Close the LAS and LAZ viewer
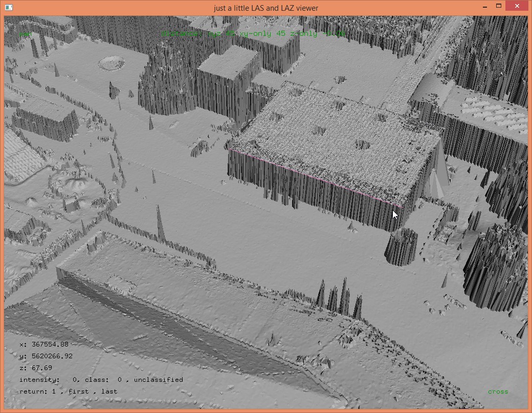 (x=518, y=6)
